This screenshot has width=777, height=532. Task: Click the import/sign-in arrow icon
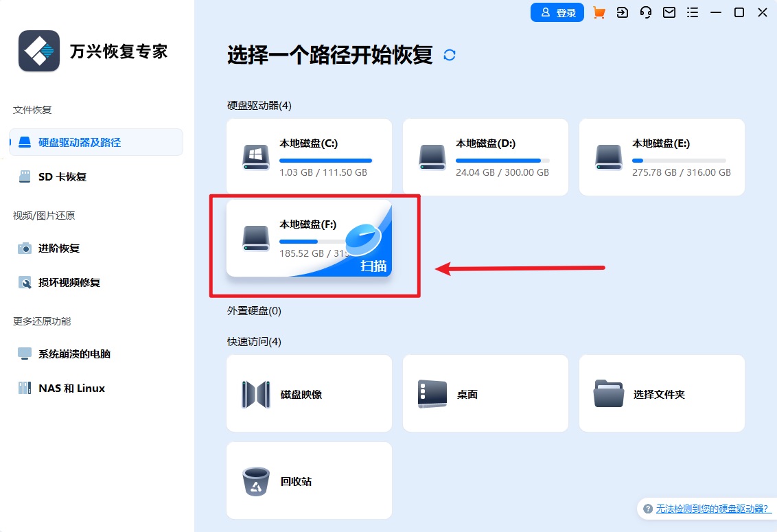tap(623, 12)
